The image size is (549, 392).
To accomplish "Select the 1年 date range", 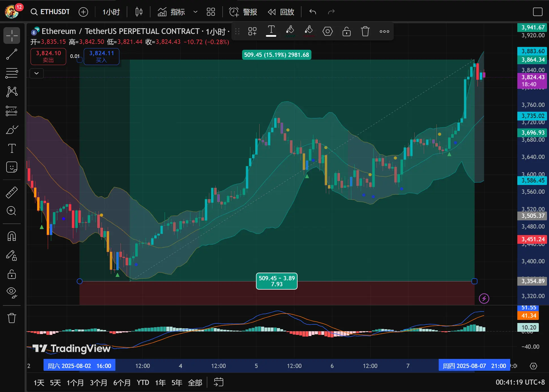I will click(x=160, y=383).
